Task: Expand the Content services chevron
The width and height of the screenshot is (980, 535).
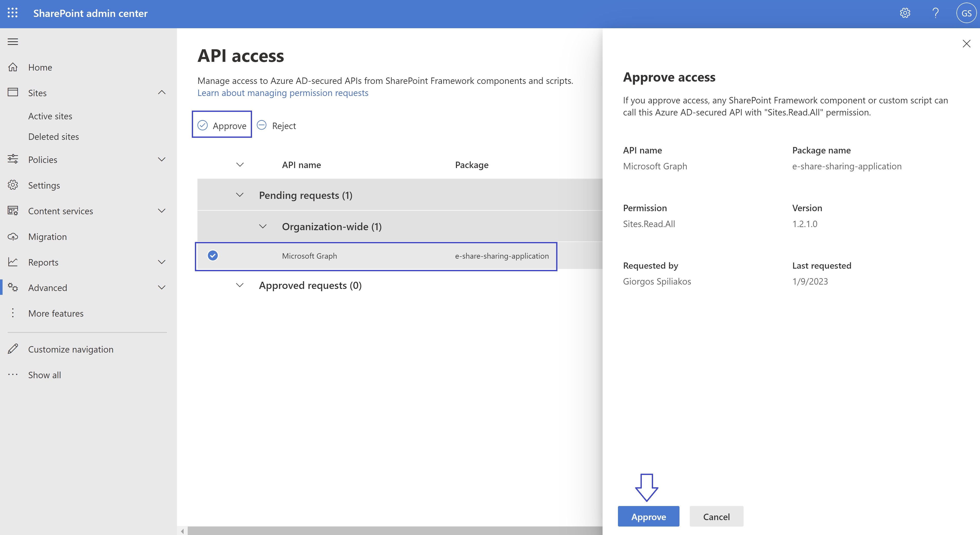Action: pyautogui.click(x=162, y=211)
